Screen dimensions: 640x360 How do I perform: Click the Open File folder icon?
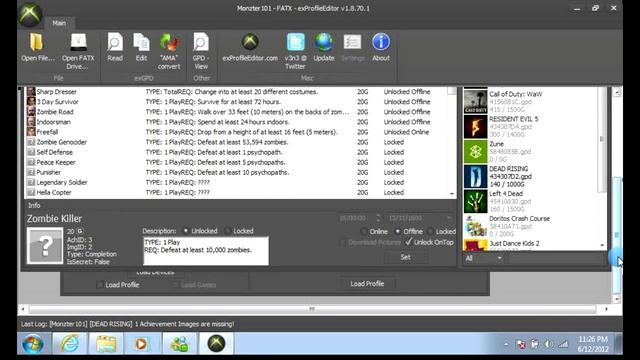pyautogui.click(x=36, y=42)
